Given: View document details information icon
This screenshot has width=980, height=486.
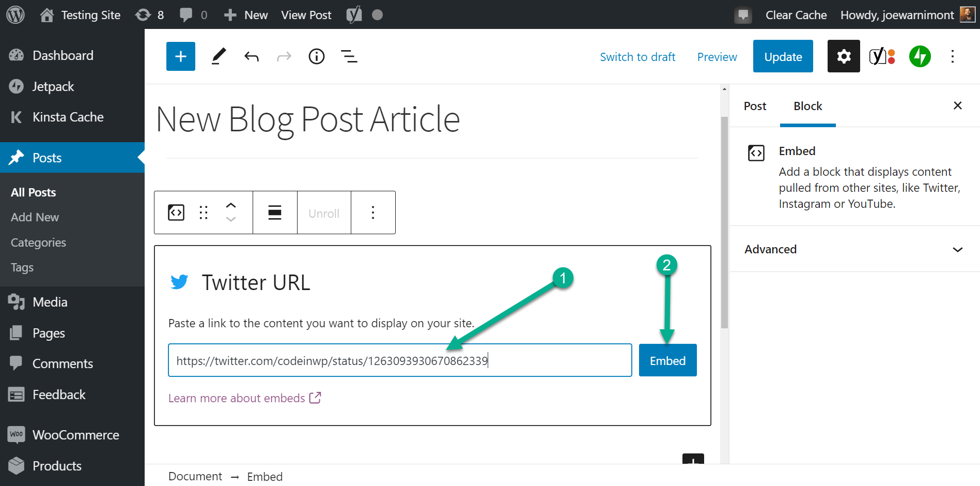Looking at the screenshot, I should [x=316, y=56].
